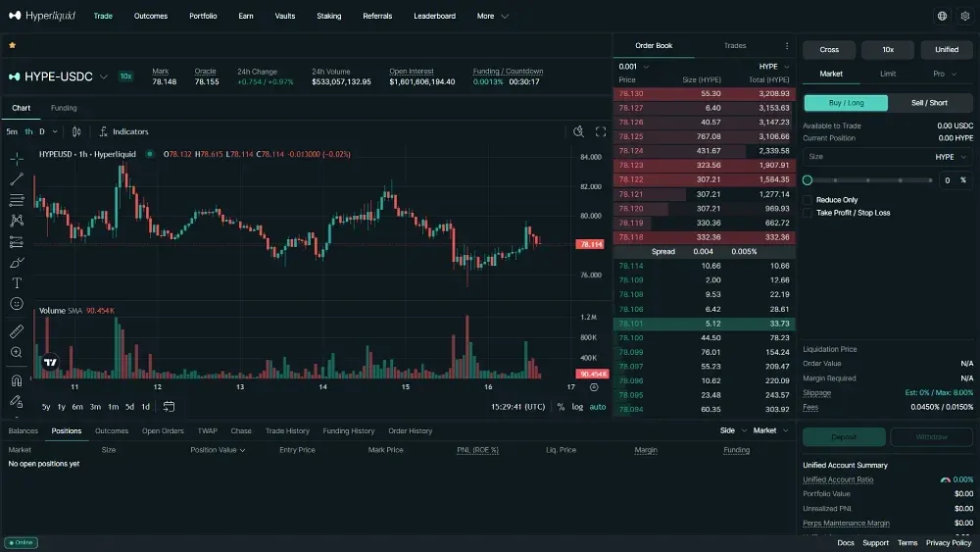Screen dimensions: 980x552
Task: Click the order size percentage slider handle
Action: tap(808, 180)
